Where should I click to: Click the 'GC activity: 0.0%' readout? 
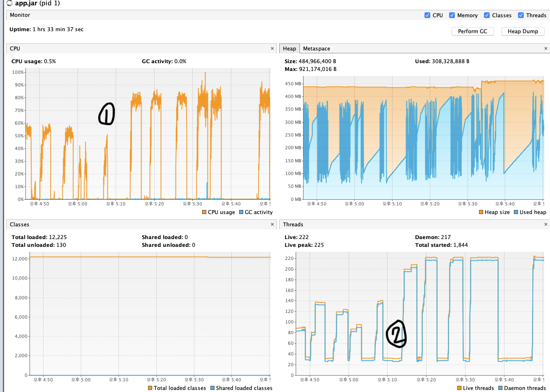coord(164,62)
